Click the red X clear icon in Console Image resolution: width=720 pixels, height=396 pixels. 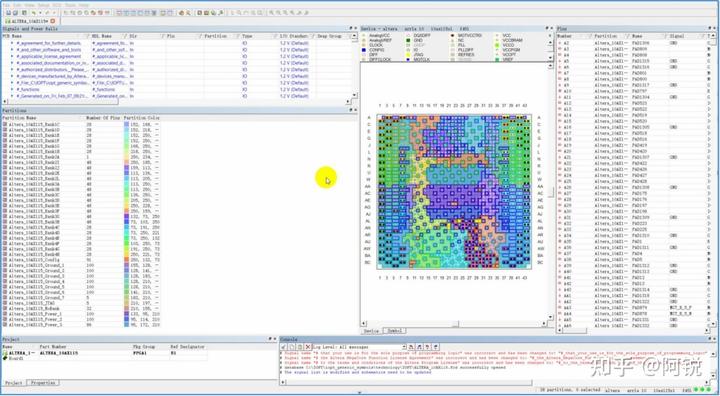(x=308, y=347)
